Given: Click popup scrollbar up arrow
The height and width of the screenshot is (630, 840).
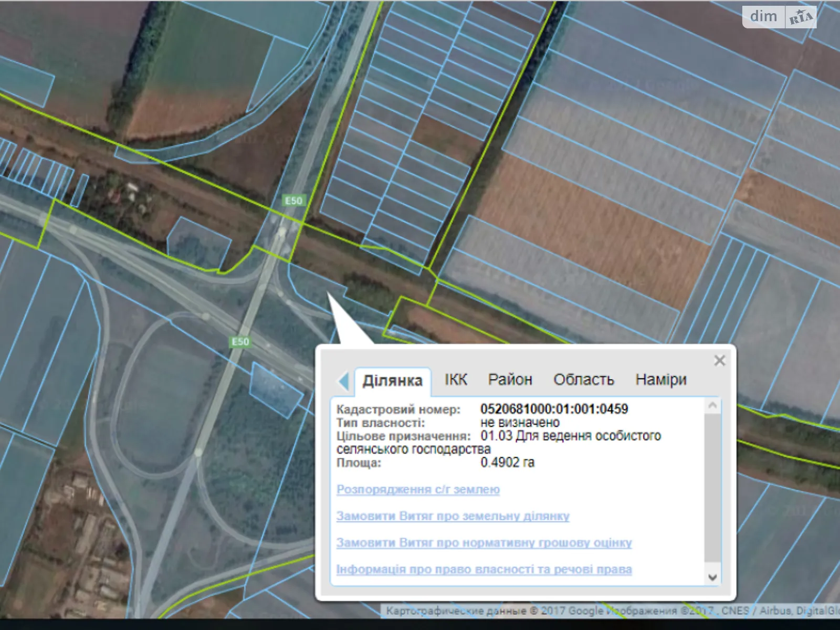Looking at the screenshot, I should [712, 405].
